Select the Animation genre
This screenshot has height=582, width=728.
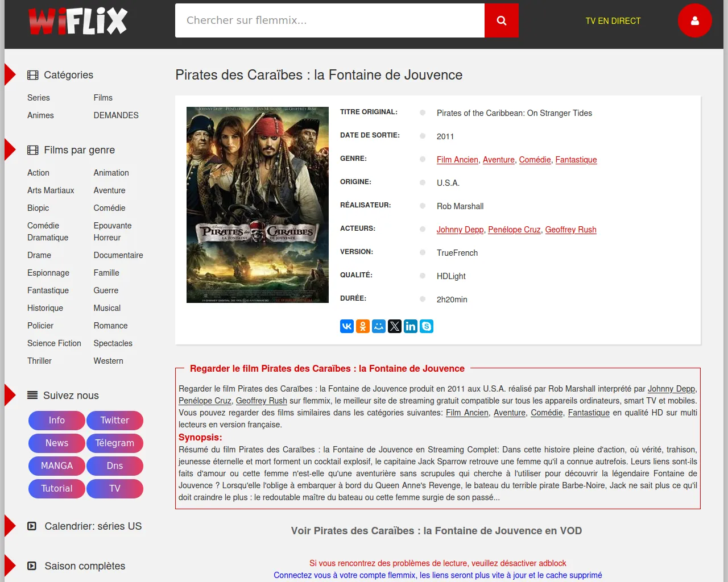pos(111,173)
